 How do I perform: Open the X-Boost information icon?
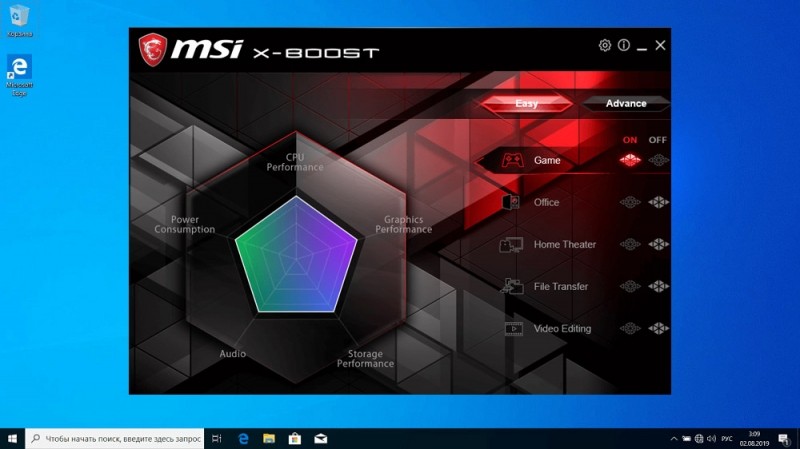(x=623, y=45)
